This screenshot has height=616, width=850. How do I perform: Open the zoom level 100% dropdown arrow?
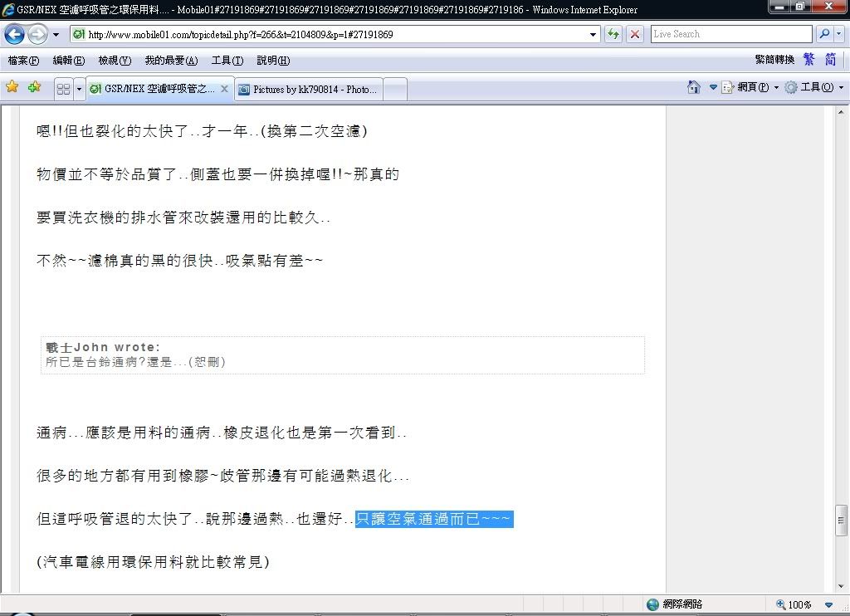tap(828, 605)
